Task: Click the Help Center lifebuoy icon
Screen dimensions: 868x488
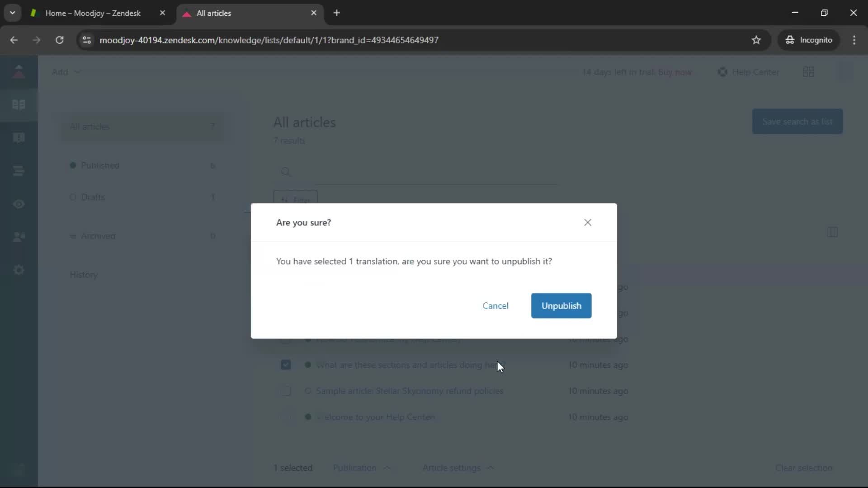Action: [x=722, y=72]
